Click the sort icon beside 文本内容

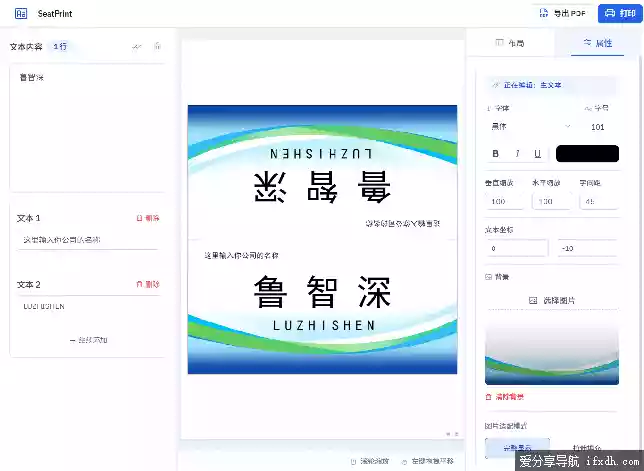137,47
